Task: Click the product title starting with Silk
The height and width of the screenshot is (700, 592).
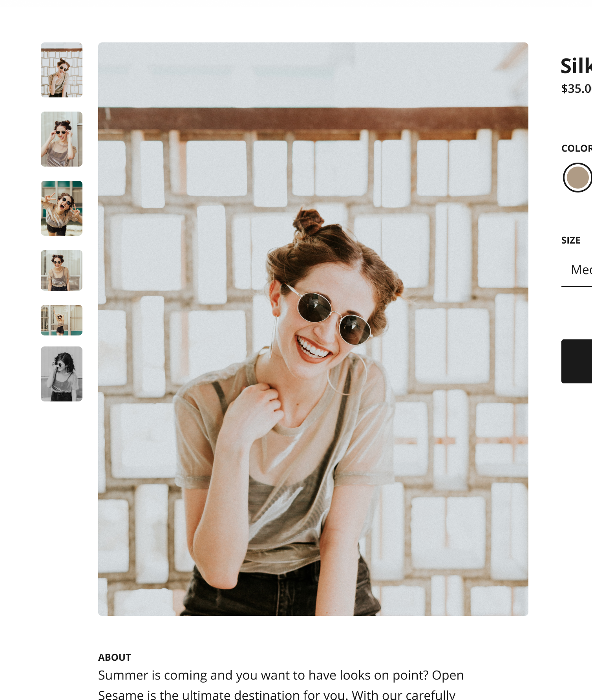Action: tap(576, 66)
